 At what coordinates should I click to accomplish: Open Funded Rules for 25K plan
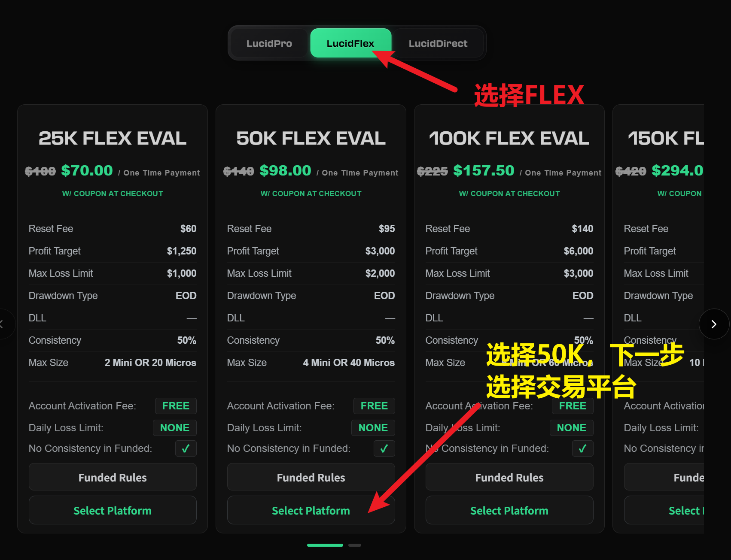(113, 477)
